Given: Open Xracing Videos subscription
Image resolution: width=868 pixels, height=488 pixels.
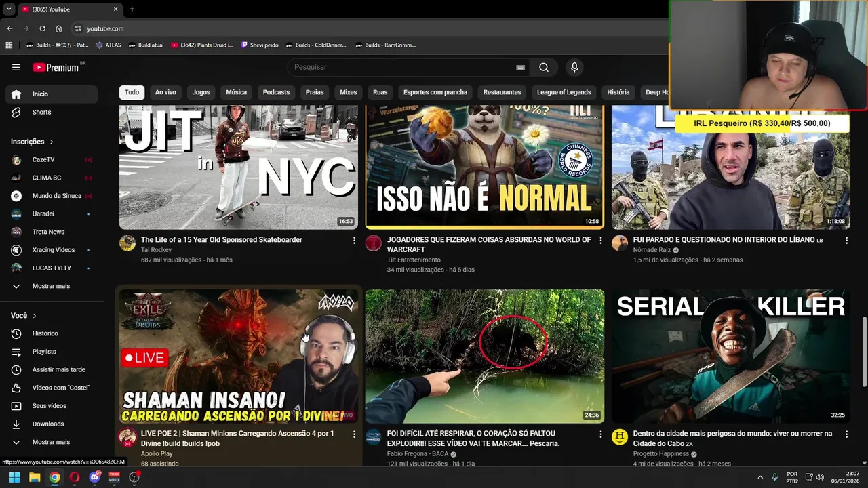Looking at the screenshot, I should (x=52, y=250).
